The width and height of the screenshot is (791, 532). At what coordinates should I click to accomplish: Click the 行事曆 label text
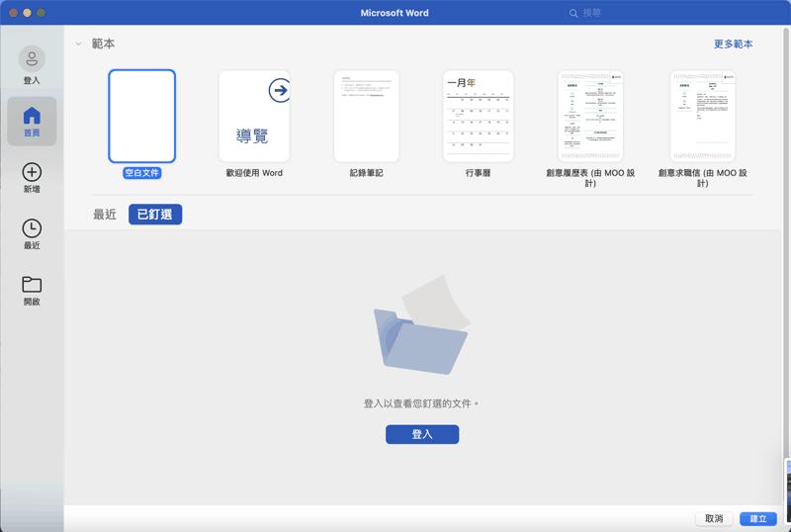click(479, 173)
